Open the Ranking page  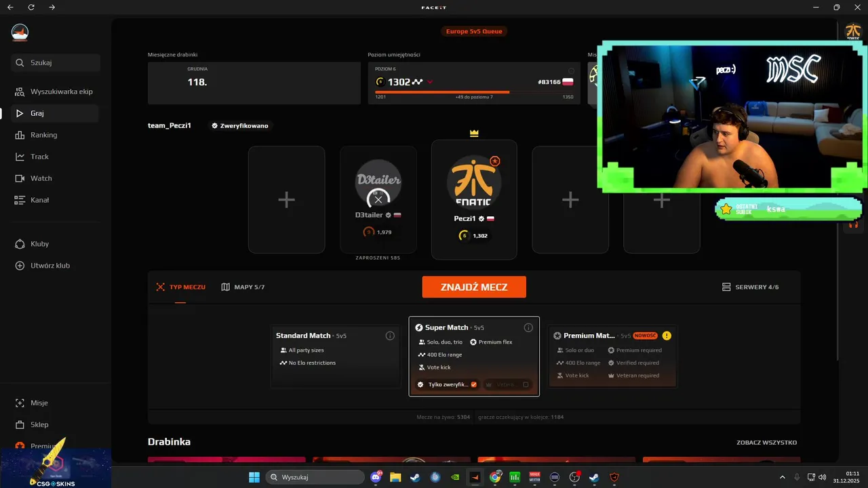(x=56, y=135)
